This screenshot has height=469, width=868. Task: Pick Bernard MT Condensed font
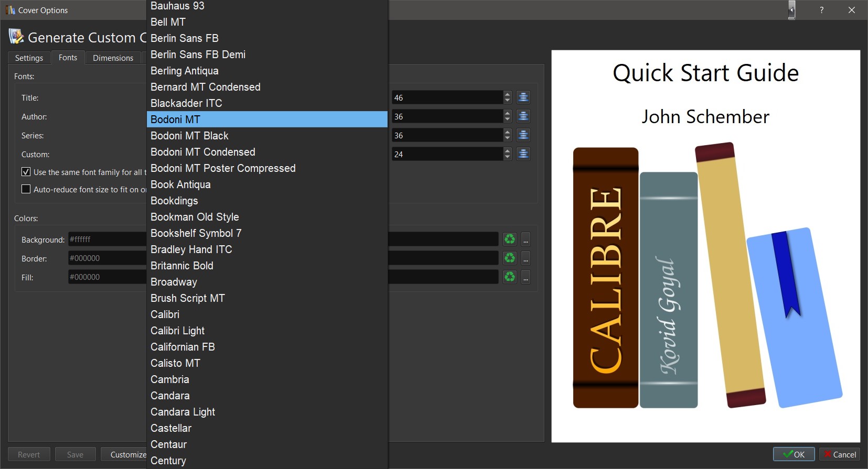(267, 87)
